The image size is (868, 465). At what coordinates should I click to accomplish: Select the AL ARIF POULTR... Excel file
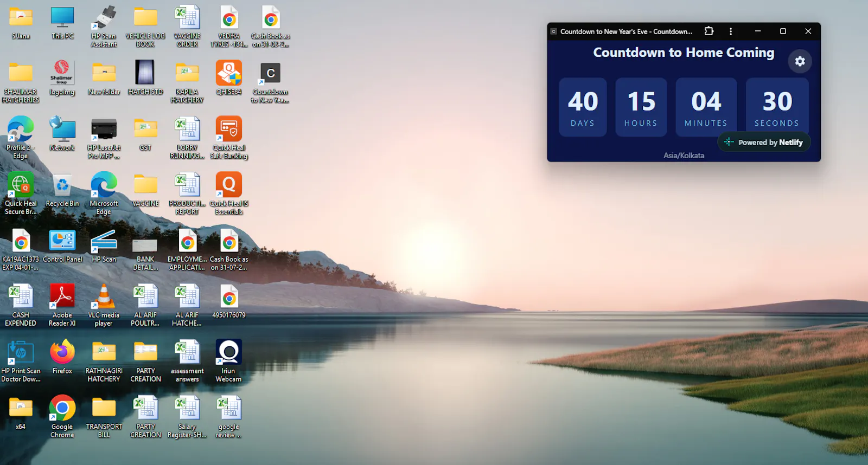coord(145,306)
